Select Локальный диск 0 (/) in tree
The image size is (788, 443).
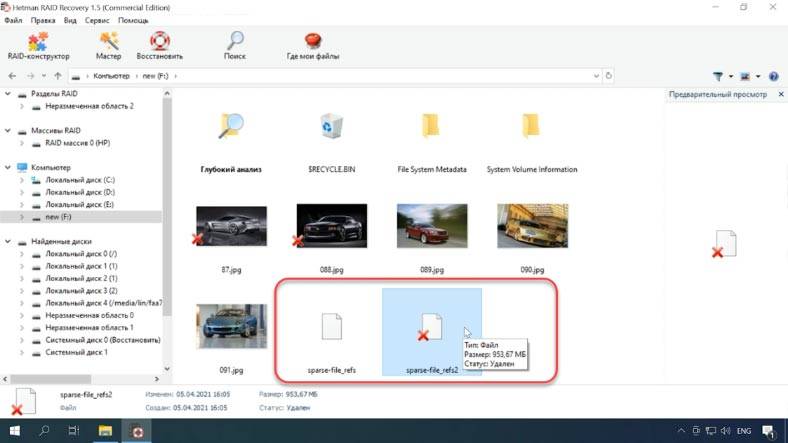click(81, 254)
